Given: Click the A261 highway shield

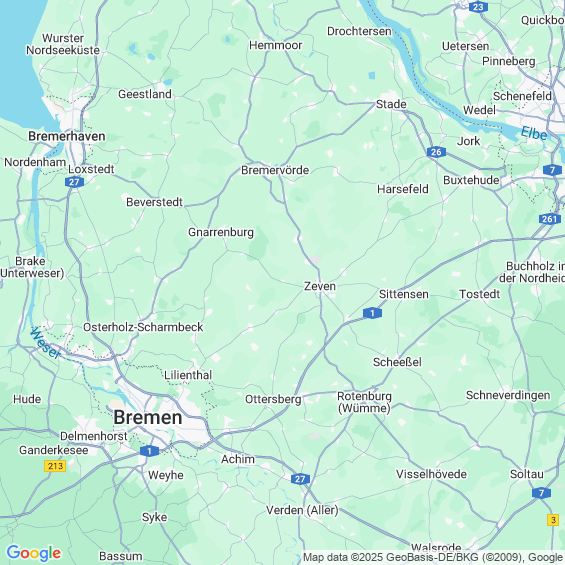Looking at the screenshot, I should [550, 219].
